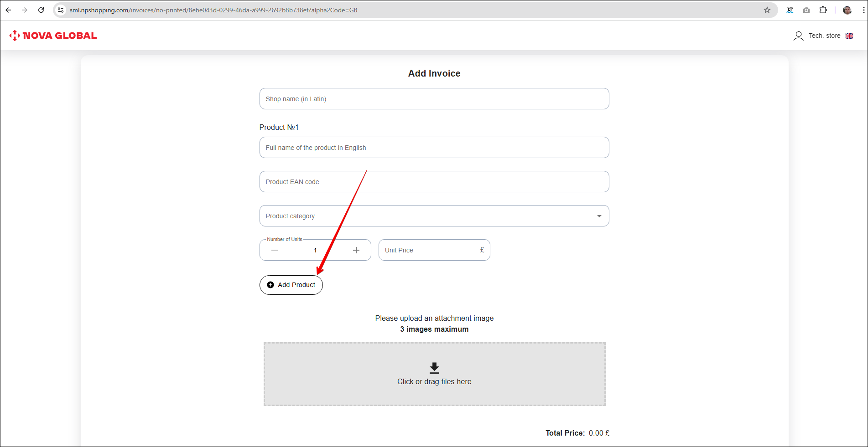
Task: View site information icon in address bar
Action: 61,10
